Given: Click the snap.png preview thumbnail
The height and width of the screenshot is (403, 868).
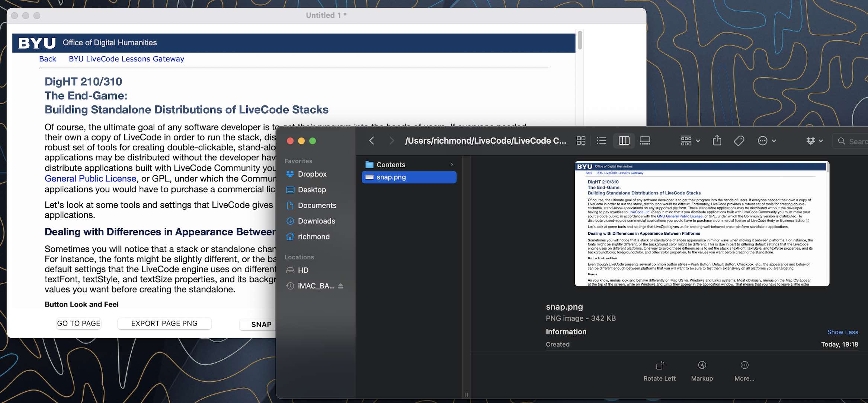Looking at the screenshot, I should (702, 223).
